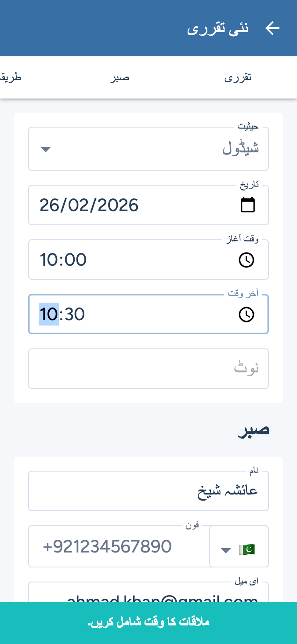Click the نام name field عائشہ شیخ
297x644 pixels.
[148, 491]
